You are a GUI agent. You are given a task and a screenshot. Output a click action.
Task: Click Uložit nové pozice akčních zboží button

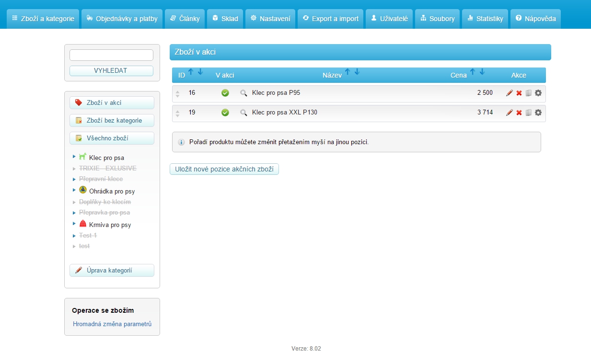[224, 170]
